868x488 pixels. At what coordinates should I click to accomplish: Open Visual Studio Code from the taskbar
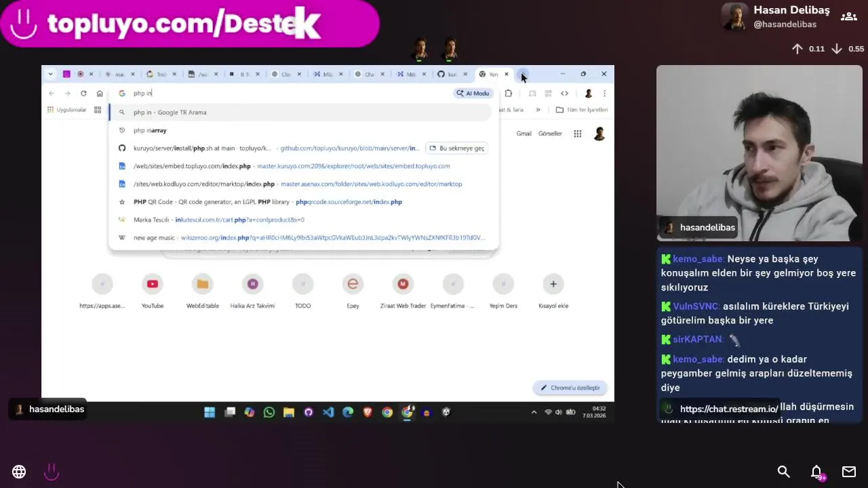point(328,412)
